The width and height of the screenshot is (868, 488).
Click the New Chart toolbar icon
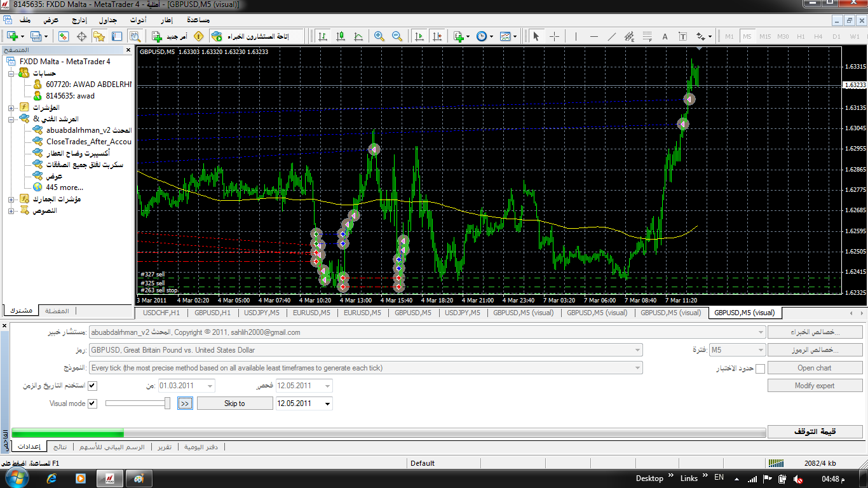click(12, 36)
